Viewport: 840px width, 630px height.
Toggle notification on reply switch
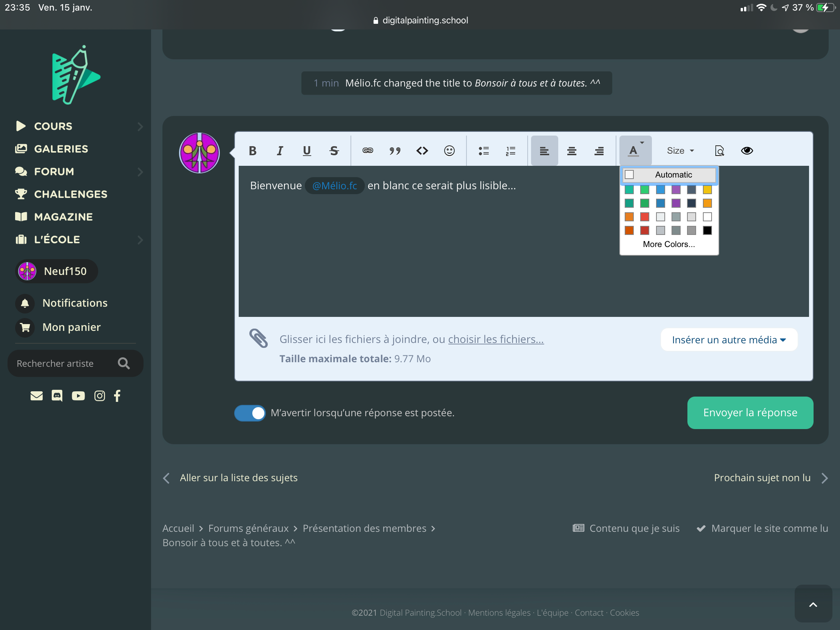point(250,413)
